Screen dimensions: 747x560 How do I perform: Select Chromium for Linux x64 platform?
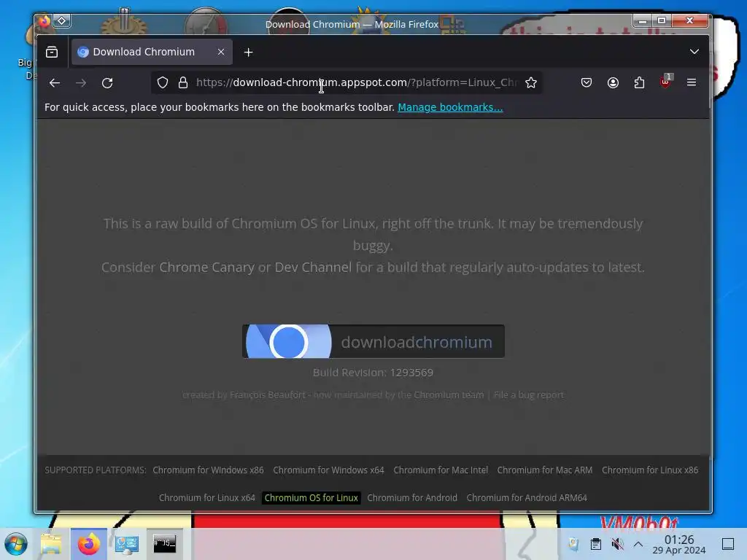point(206,497)
